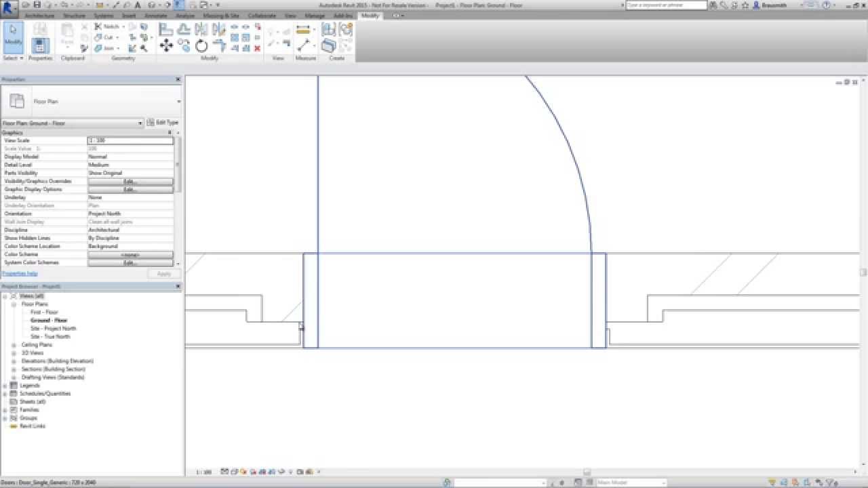The image size is (868, 488).
Task: Open the Architecture ribbon tab
Action: pos(39,15)
